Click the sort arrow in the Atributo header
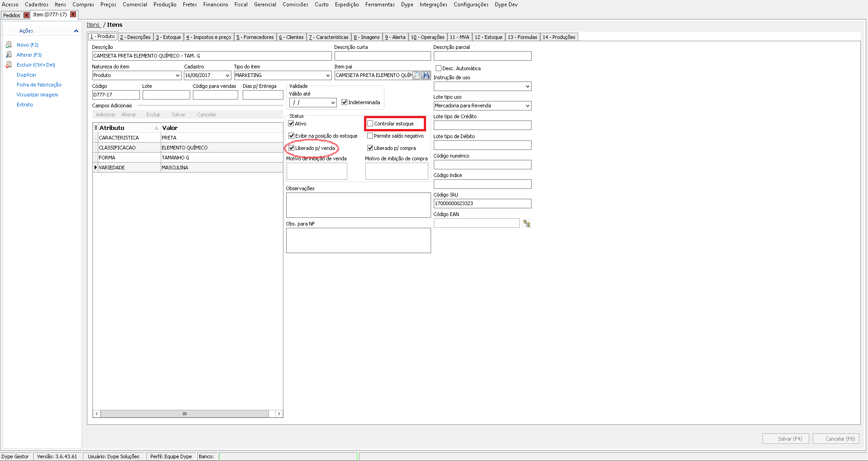This screenshot has width=868, height=461. [x=156, y=128]
